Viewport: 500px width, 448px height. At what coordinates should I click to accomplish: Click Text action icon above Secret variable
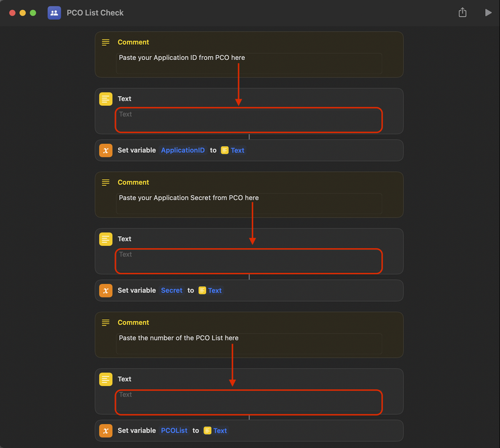pos(106,239)
